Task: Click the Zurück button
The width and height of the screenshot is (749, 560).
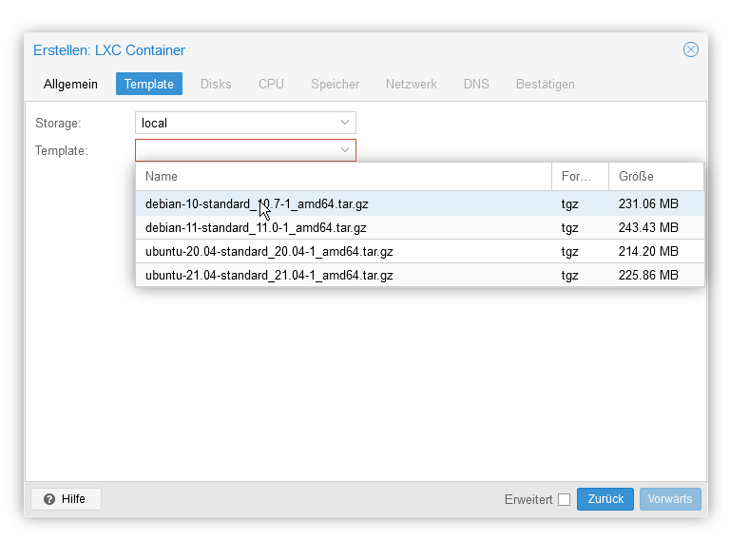Action: pos(605,499)
